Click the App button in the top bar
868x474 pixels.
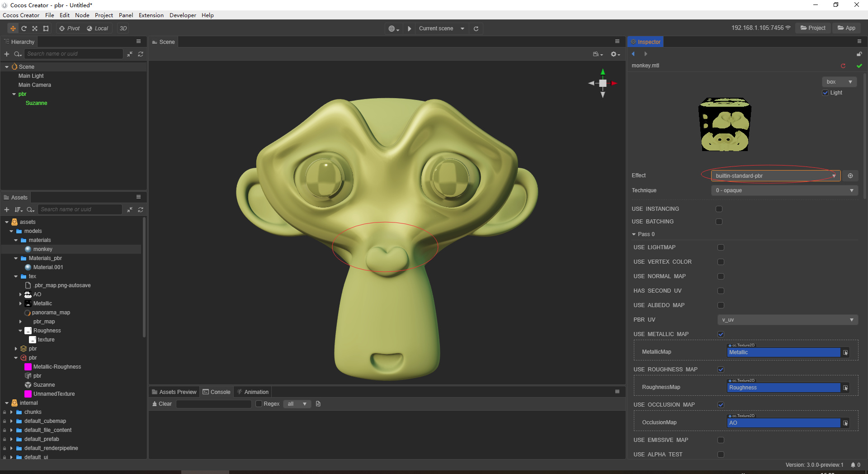tap(846, 28)
